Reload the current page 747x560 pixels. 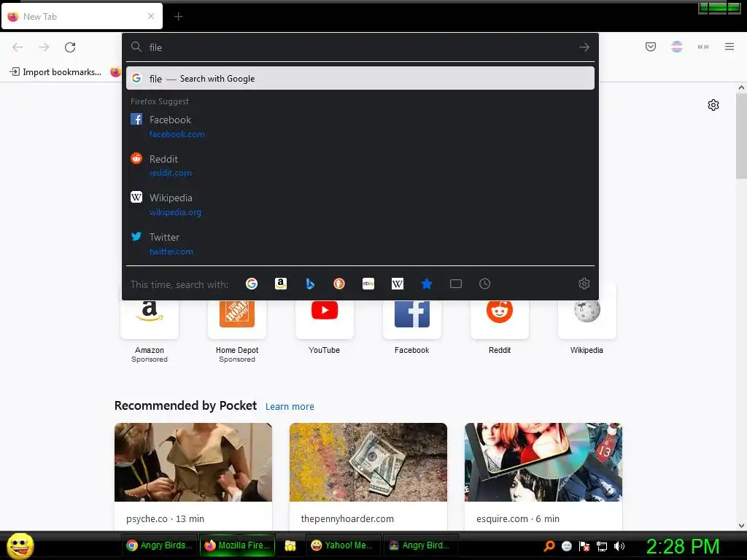70,47
